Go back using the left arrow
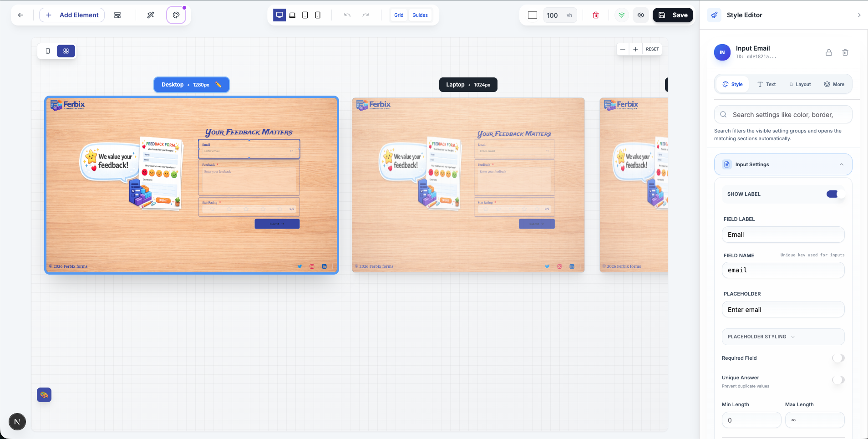The width and height of the screenshot is (868, 439). (20, 15)
